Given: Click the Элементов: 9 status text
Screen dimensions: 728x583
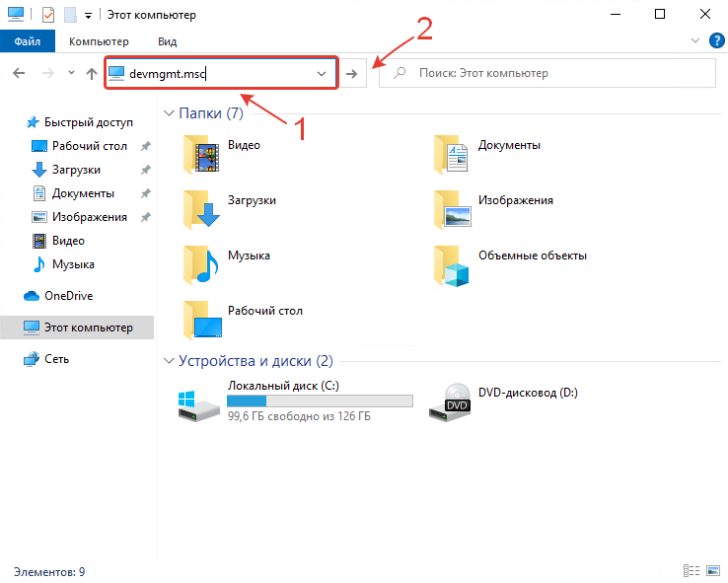Looking at the screenshot, I should click(49, 572).
